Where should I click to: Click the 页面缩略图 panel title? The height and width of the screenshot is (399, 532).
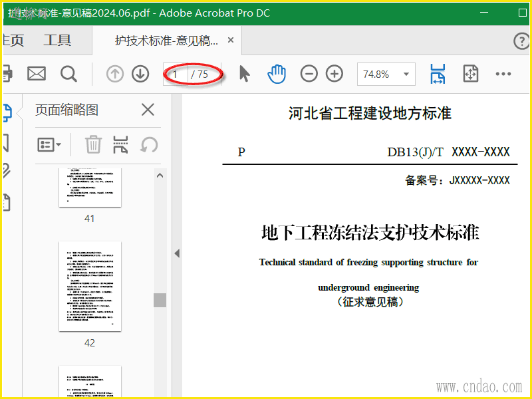click(x=67, y=110)
